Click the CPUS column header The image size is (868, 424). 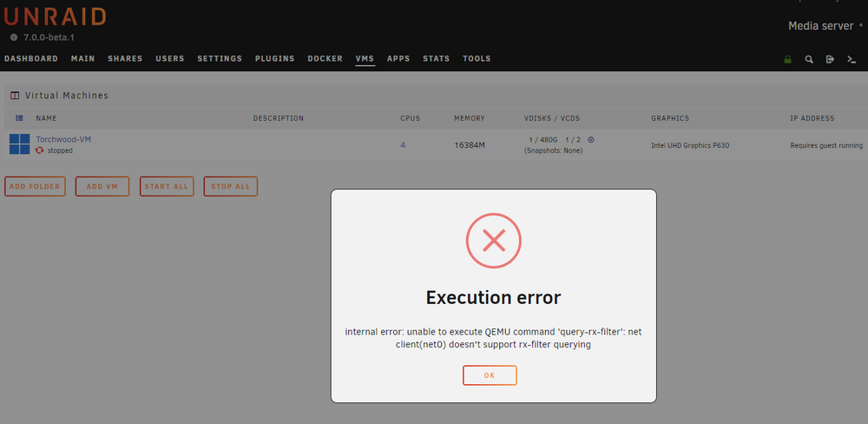pyautogui.click(x=411, y=118)
